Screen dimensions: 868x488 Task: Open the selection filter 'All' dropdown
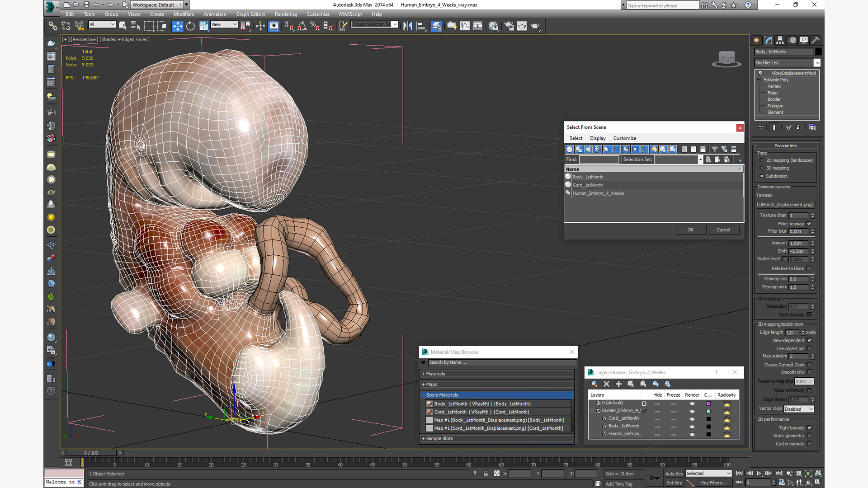click(102, 24)
